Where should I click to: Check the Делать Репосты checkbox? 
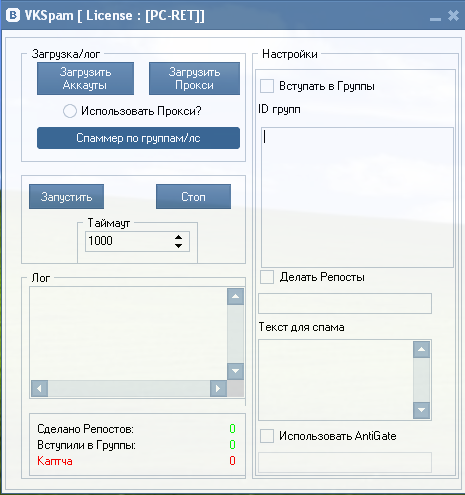click(267, 277)
